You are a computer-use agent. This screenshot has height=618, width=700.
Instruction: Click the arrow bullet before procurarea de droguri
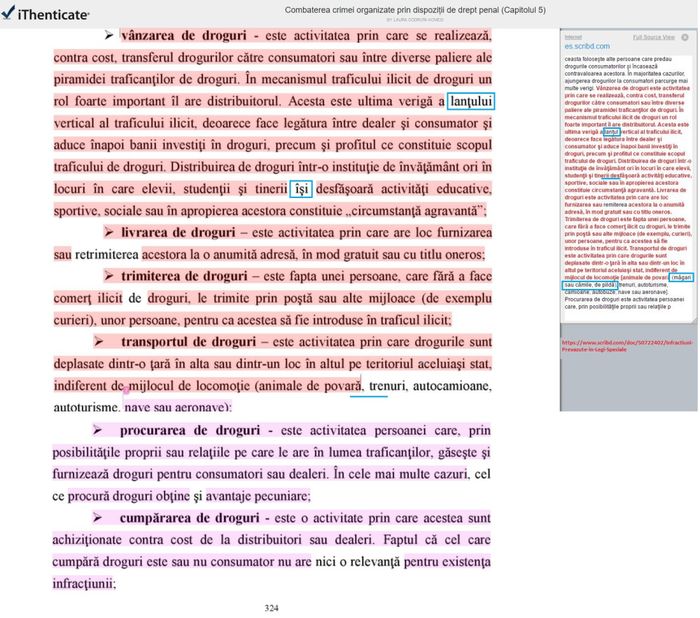(98, 430)
